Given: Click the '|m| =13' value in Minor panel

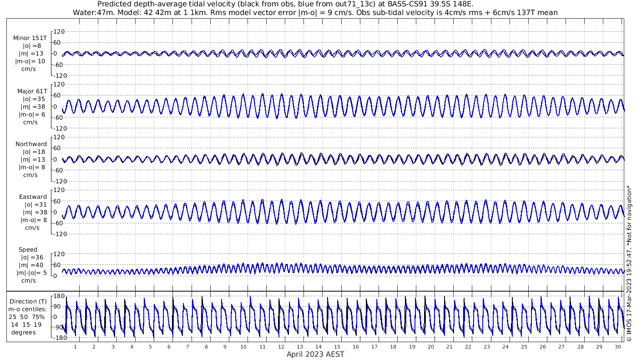Looking at the screenshot, I should tap(31, 54).
